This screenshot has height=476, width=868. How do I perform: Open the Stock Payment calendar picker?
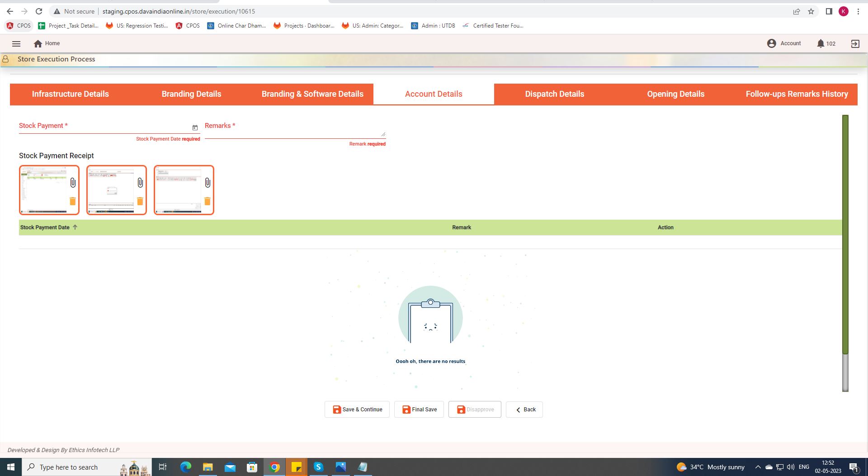click(x=195, y=128)
